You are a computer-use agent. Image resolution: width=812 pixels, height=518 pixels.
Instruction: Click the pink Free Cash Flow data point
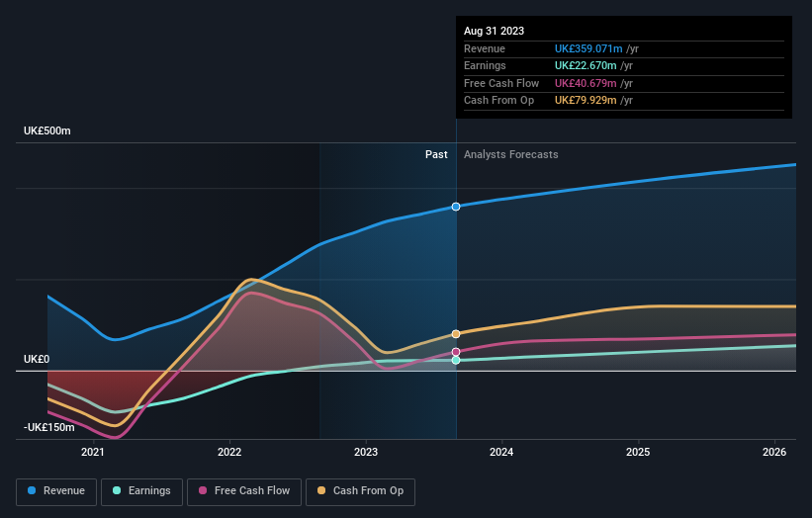(456, 352)
